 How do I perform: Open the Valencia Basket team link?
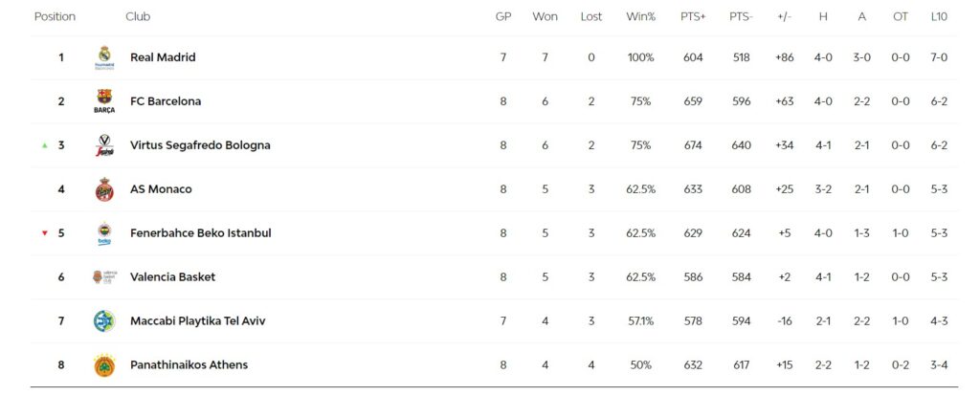coord(172,277)
